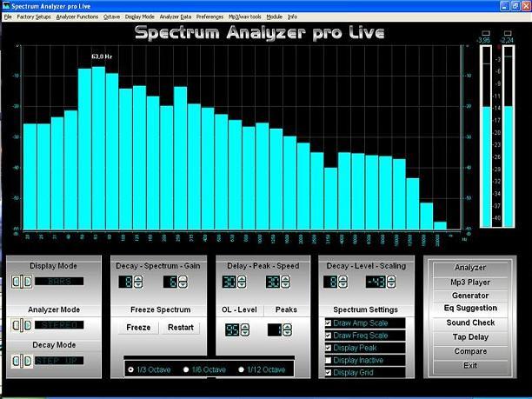Click the Display Mode right arrow selector
The image size is (532, 399).
[x=28, y=282]
